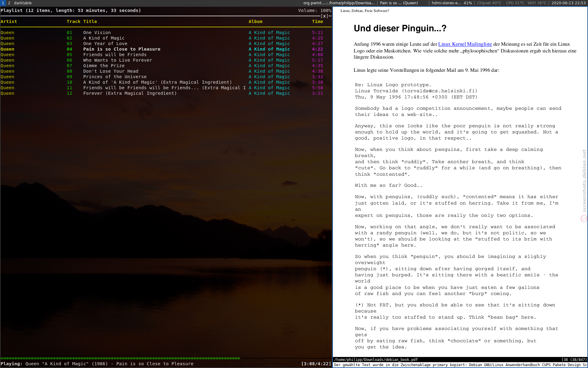Click the Volume: 100% indicator
The image size is (588, 368).
coord(315,10)
